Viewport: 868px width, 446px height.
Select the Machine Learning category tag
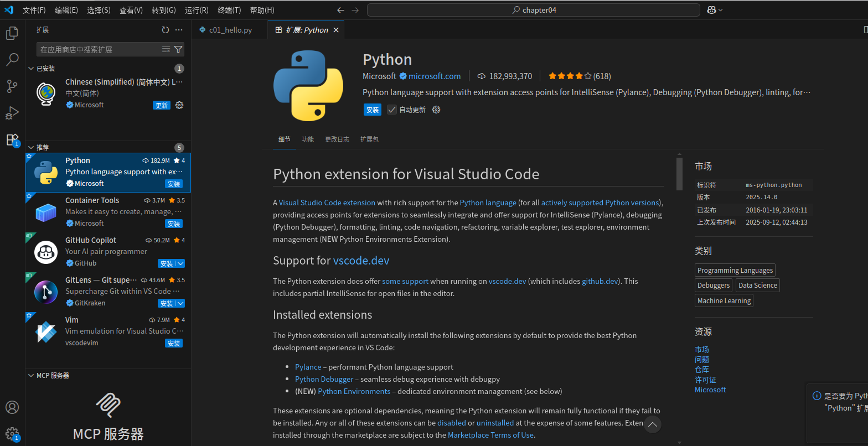724,300
